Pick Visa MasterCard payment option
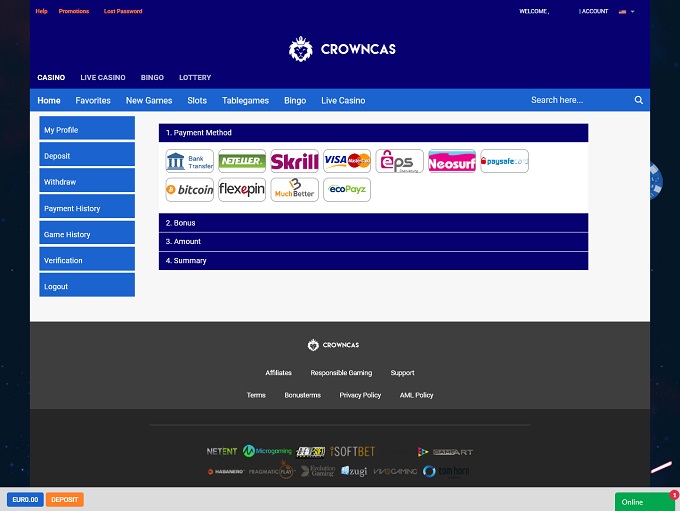680x511 pixels. tap(347, 161)
